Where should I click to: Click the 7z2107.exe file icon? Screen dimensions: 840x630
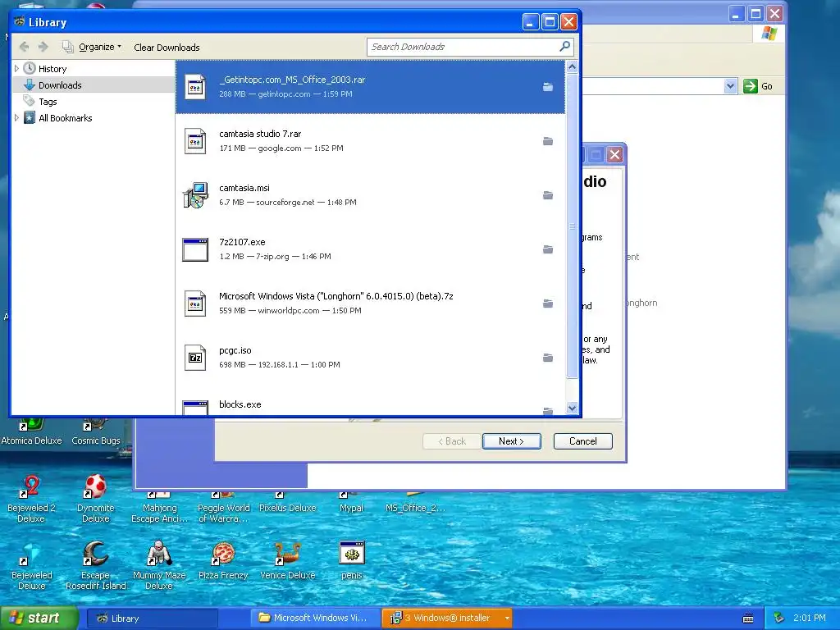[195, 249]
